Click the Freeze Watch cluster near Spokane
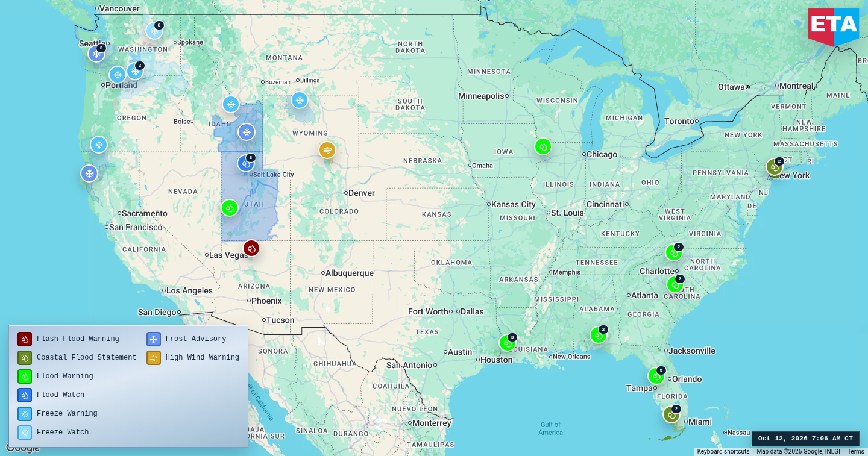This screenshot has width=868, height=456. (x=154, y=31)
